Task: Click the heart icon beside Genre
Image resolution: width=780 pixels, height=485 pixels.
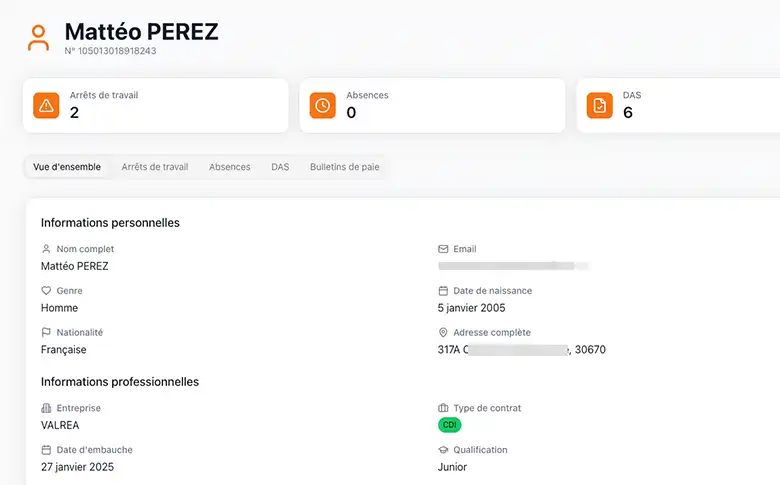Action: click(x=46, y=291)
